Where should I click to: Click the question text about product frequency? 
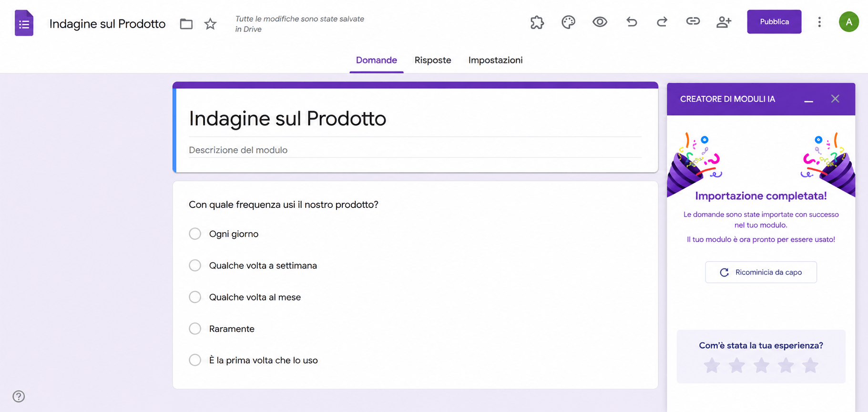point(284,205)
